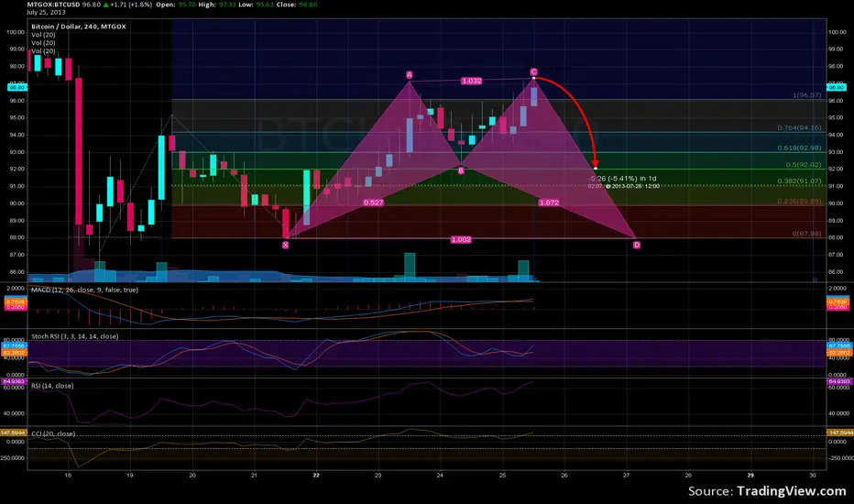The height and width of the screenshot is (504, 854).
Task: Select harmonic pattern point A label
Action: click(x=409, y=74)
